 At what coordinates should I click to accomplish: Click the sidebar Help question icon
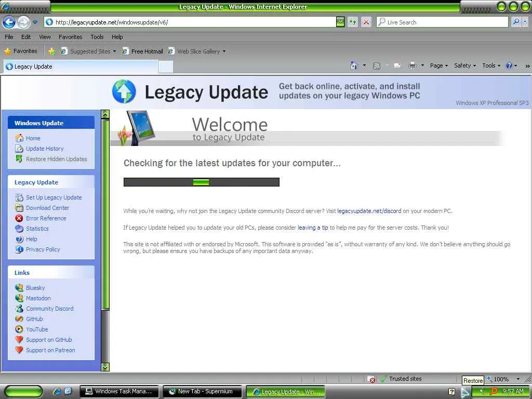19,239
